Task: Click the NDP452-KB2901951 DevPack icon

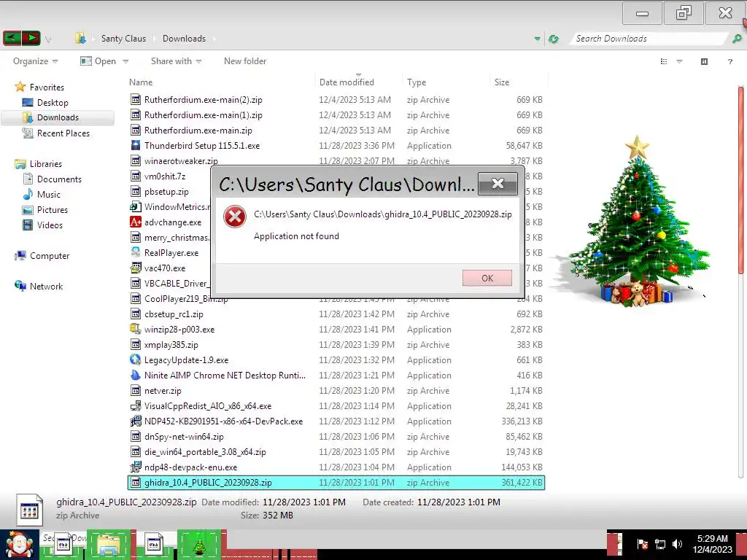Action: tap(136, 421)
